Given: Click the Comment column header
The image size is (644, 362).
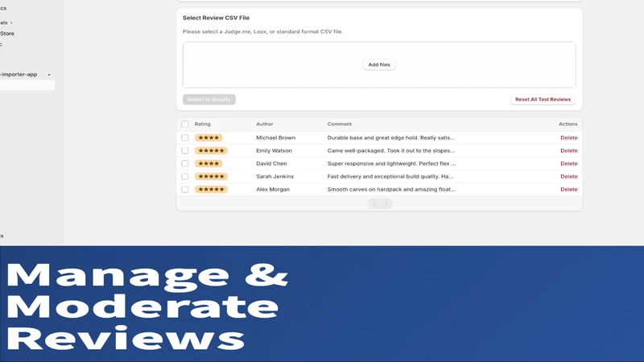Looking at the screenshot, I should pyautogui.click(x=339, y=124).
